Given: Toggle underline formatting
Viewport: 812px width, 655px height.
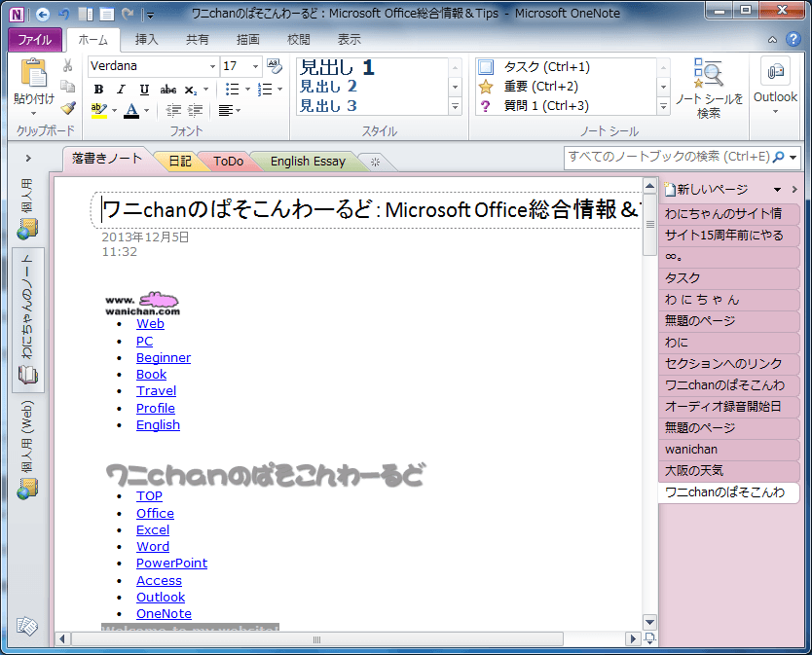Looking at the screenshot, I should tap(144, 90).
